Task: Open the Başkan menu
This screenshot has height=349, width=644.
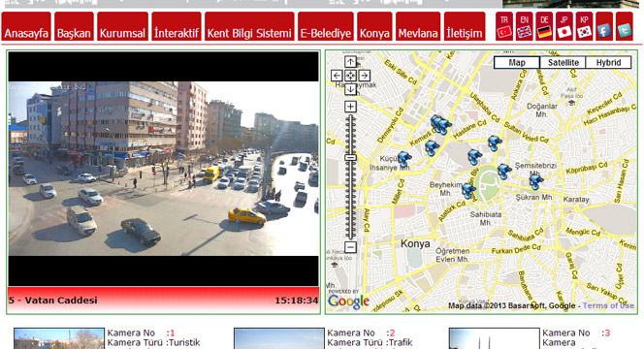Action: 74,26
